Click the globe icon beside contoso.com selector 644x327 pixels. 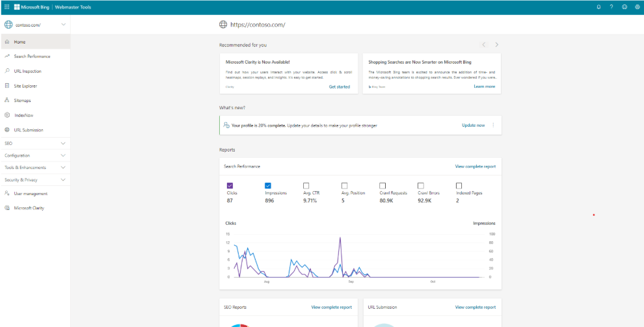coord(8,25)
